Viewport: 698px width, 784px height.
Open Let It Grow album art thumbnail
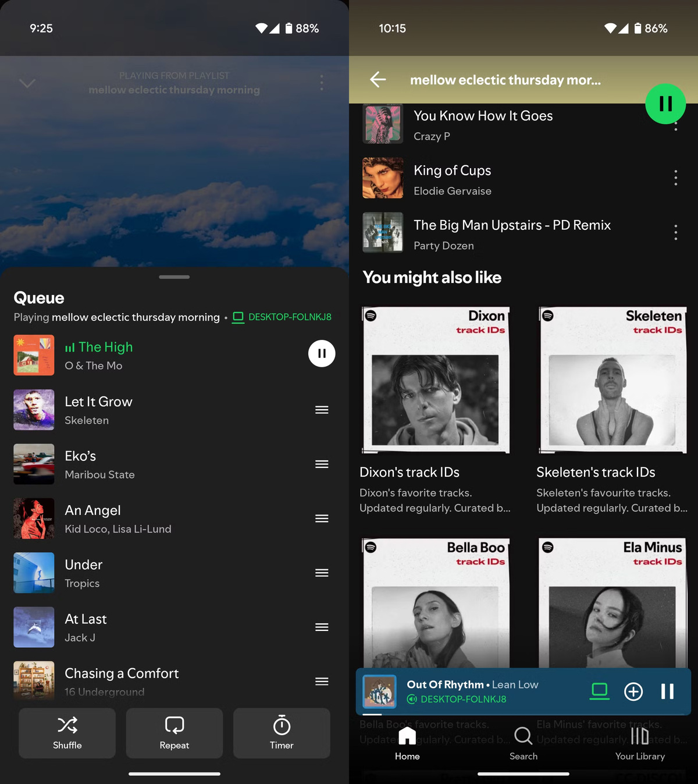[34, 410]
